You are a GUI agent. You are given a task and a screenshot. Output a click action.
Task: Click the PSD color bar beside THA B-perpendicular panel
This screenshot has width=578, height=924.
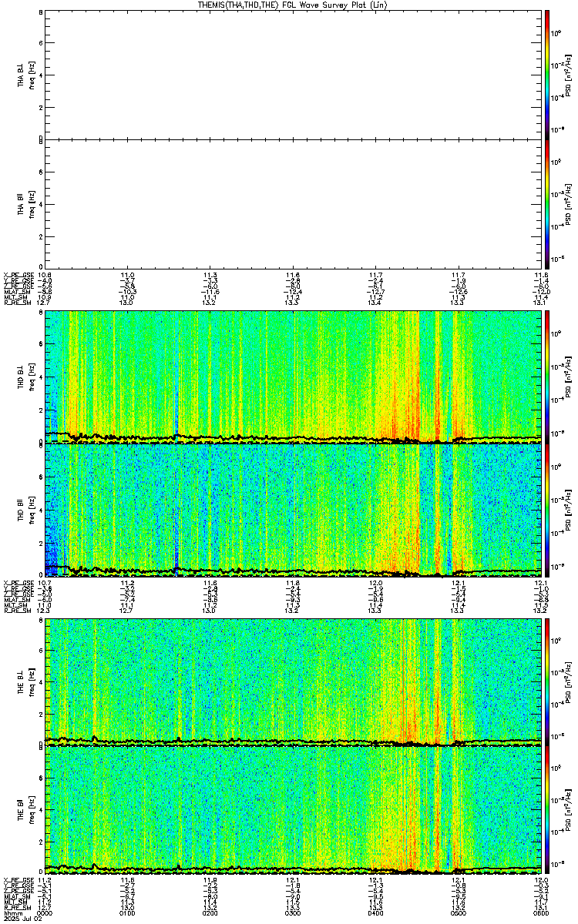546,75
